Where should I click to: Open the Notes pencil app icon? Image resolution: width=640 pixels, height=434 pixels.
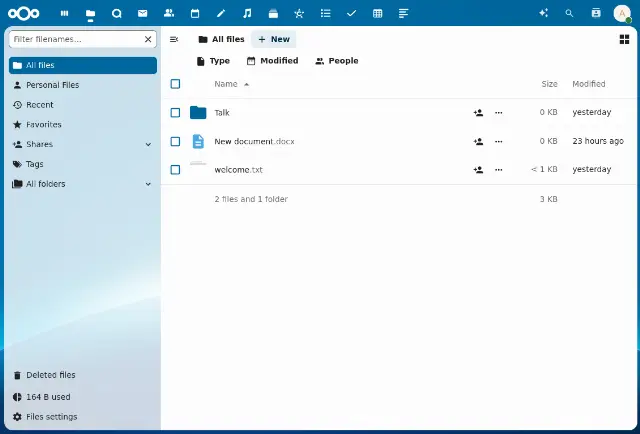coord(221,13)
